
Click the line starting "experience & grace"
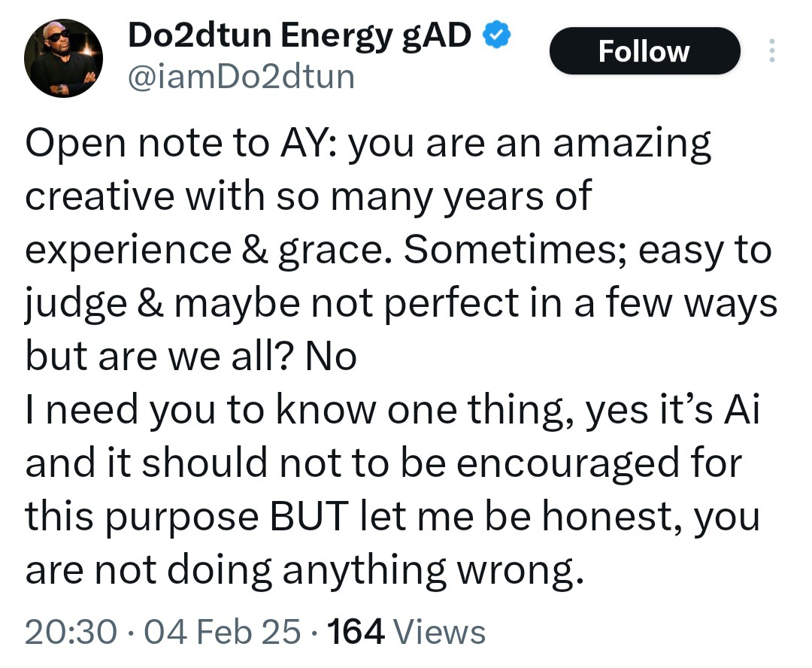pyautogui.click(x=398, y=250)
